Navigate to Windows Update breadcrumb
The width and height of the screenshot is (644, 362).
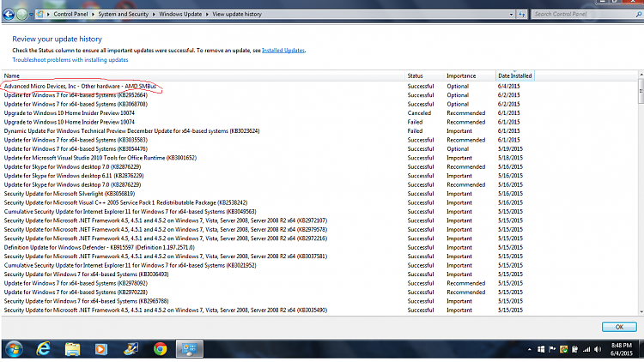coord(180,14)
